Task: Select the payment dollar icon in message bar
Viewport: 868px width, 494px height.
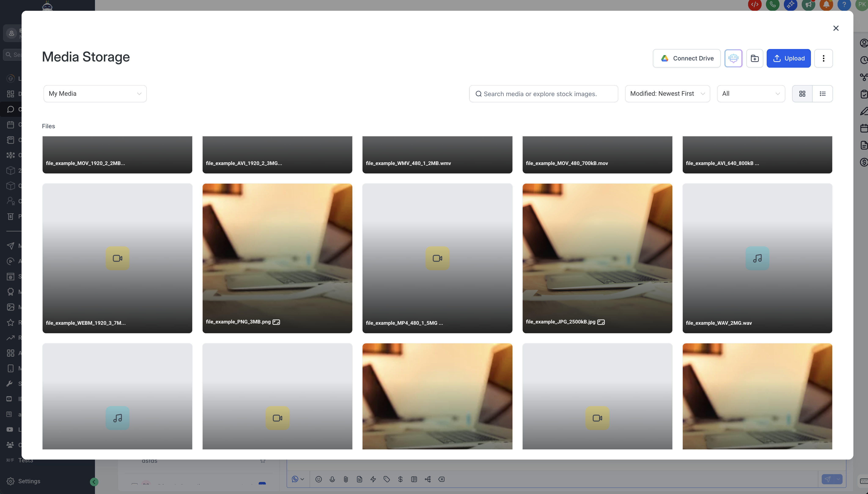Action: pyautogui.click(x=400, y=479)
